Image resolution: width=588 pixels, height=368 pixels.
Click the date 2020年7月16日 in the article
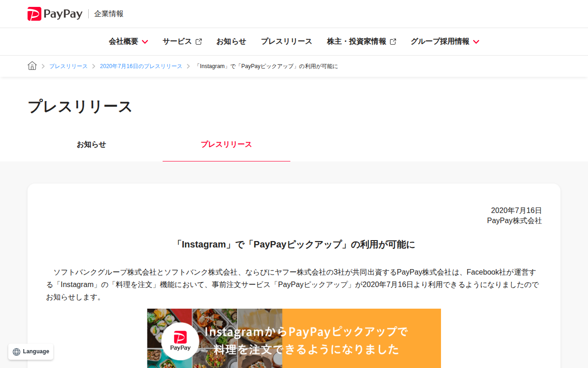[516, 210]
